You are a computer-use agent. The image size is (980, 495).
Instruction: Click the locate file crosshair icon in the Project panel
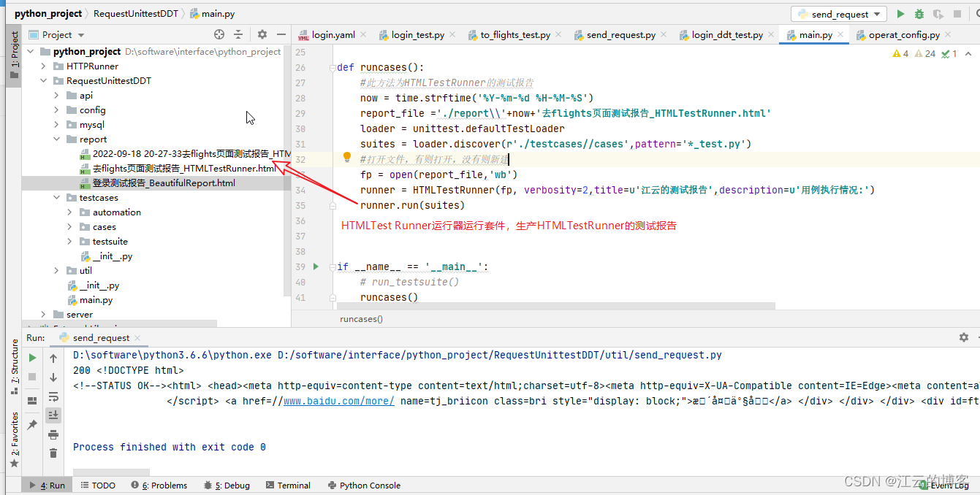click(219, 34)
